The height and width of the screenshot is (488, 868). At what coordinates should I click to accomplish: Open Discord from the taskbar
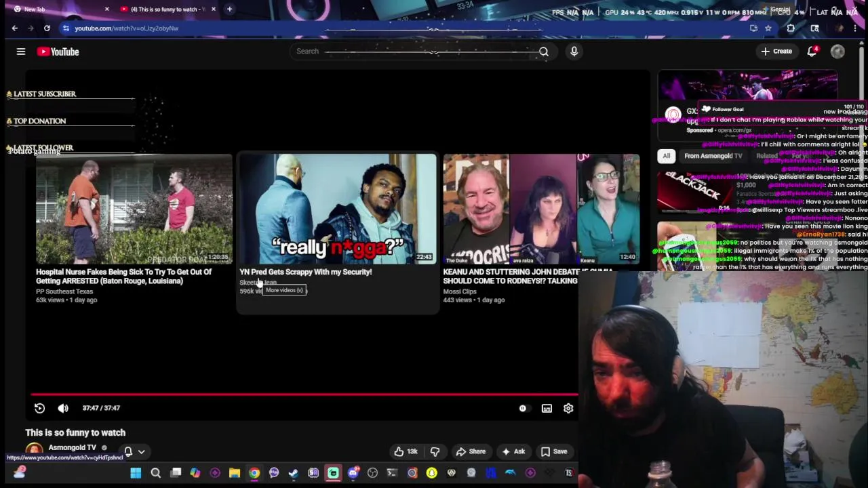coord(353,473)
